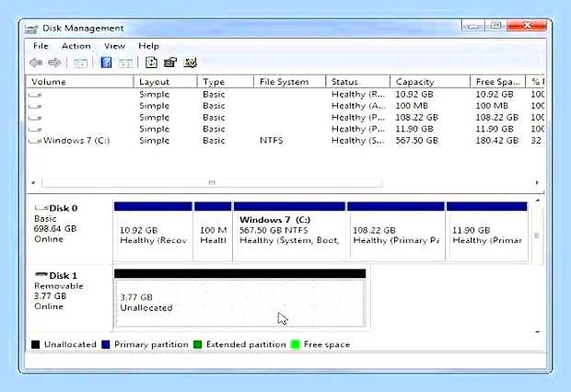
Task: Select Disk 1 removable drive icon
Action: click(41, 275)
